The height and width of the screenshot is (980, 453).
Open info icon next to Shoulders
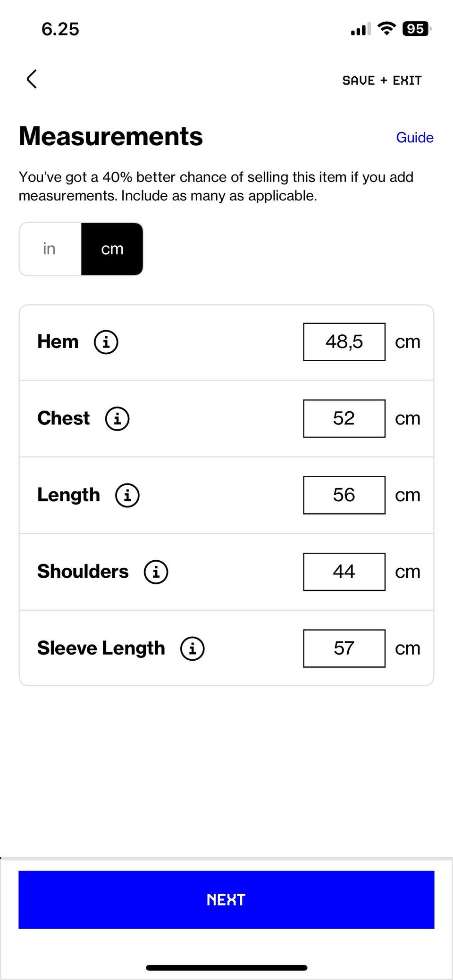tap(156, 572)
